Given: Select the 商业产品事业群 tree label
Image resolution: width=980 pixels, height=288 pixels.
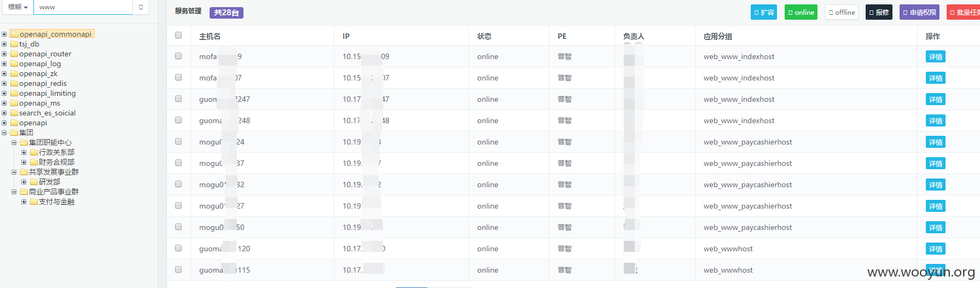Looking at the screenshot, I should tap(54, 192).
